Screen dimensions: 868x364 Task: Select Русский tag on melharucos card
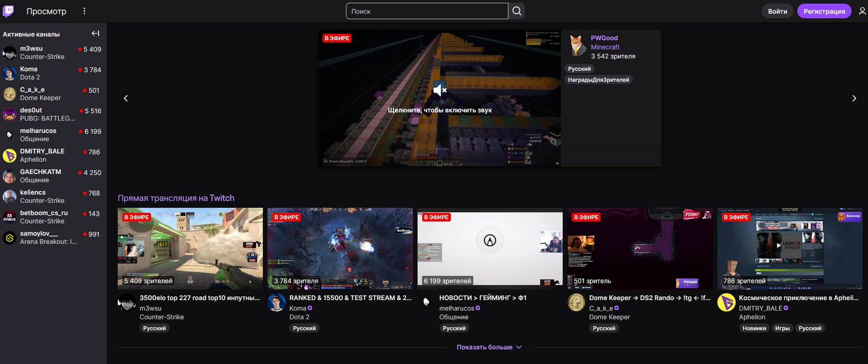[454, 328]
